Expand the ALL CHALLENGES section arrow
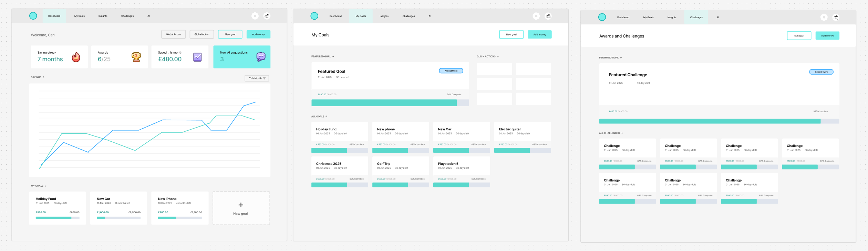This screenshot has width=868, height=251. pyautogui.click(x=622, y=133)
